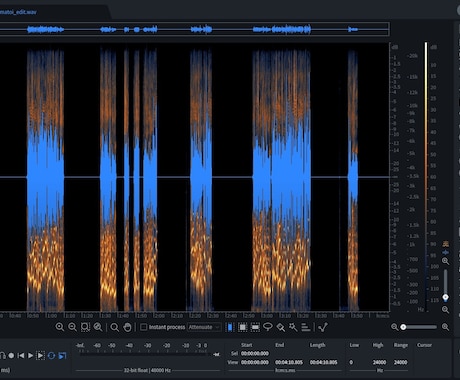This screenshot has width=460, height=380.
Task: Click the view start time field
Action: pos(255,362)
